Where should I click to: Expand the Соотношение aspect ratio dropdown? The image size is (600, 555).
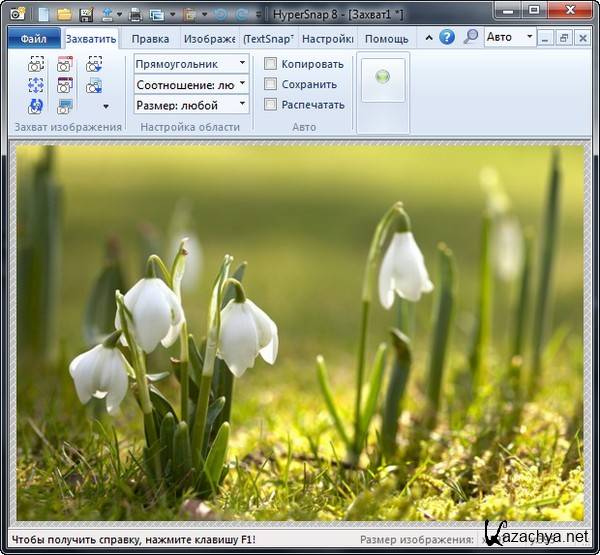pos(191,84)
